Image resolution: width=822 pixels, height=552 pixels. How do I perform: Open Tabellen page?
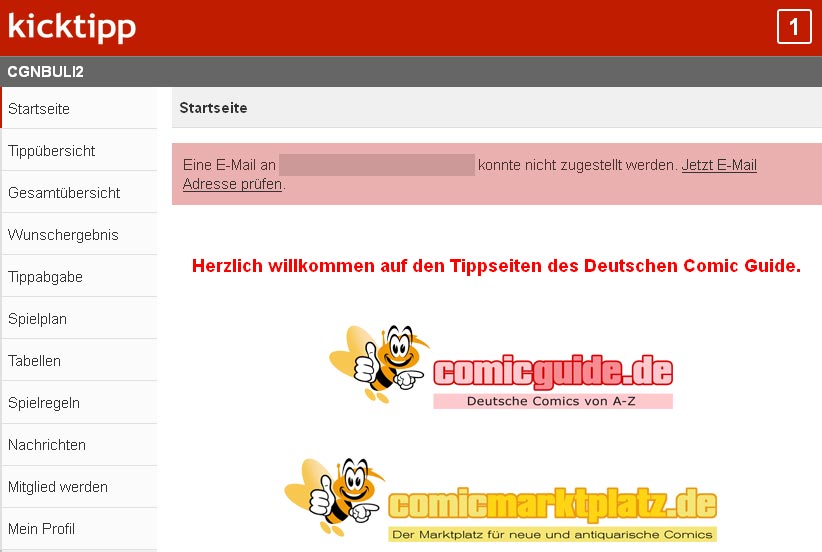click(x=79, y=360)
